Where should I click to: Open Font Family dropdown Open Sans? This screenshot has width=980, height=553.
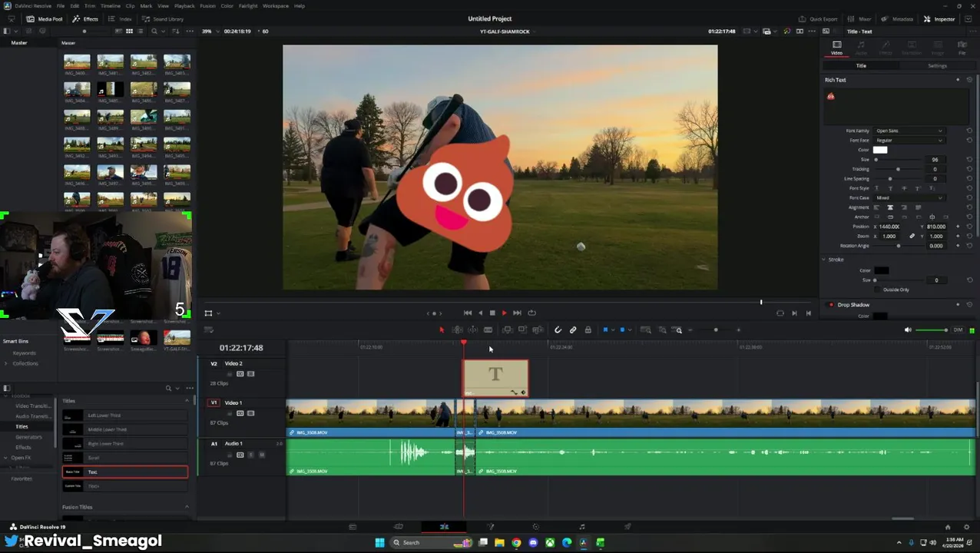pyautogui.click(x=909, y=131)
